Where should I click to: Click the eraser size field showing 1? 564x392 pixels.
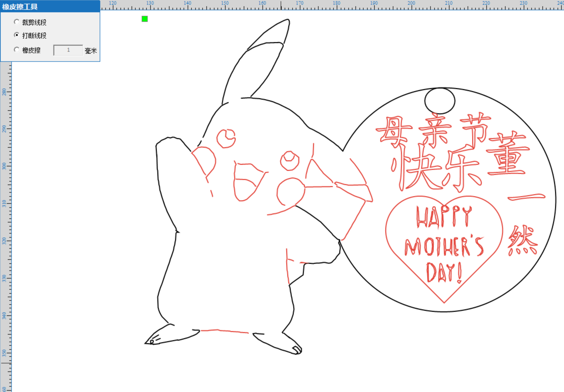pos(68,50)
